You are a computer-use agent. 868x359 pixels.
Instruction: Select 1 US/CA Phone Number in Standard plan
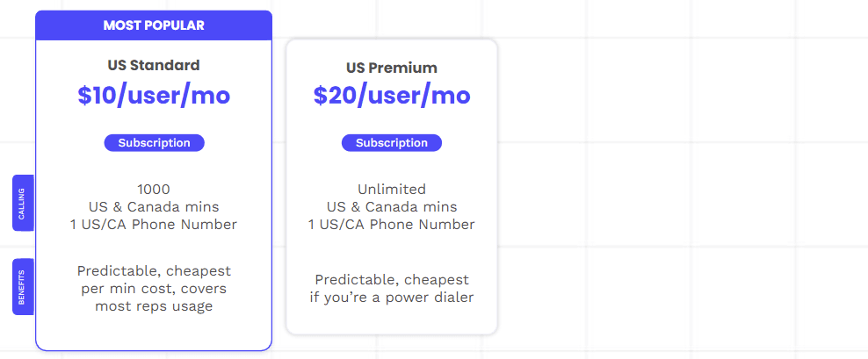point(154,224)
